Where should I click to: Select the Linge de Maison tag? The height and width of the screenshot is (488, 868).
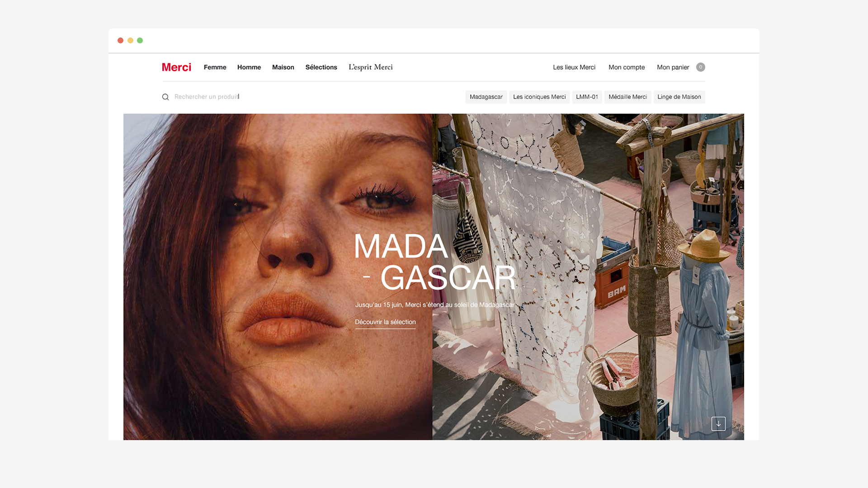pos(679,97)
